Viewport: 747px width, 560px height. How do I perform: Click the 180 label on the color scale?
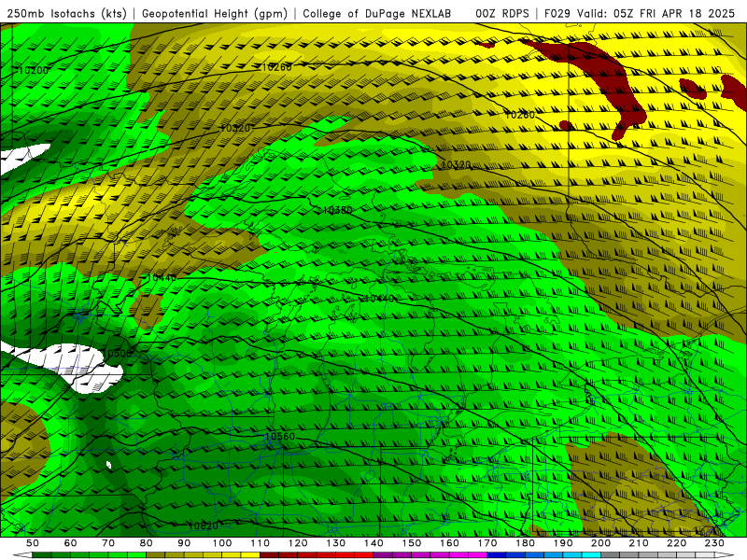tap(525, 543)
